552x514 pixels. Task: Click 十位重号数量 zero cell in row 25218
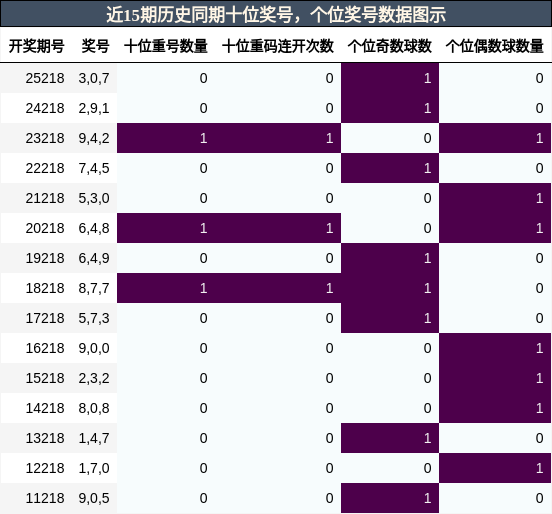tap(166, 78)
